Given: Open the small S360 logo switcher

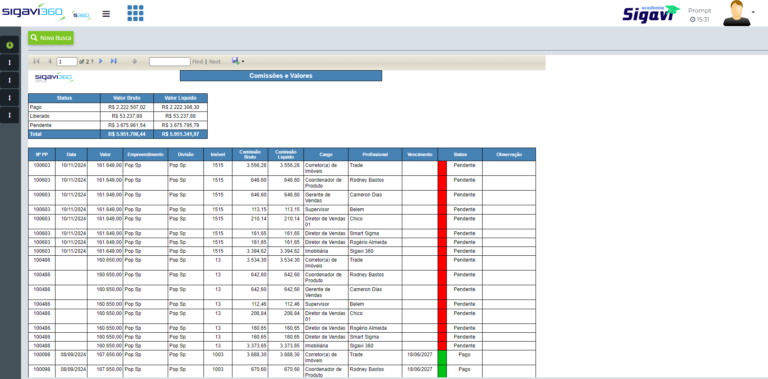Looking at the screenshot, I should coord(81,15).
